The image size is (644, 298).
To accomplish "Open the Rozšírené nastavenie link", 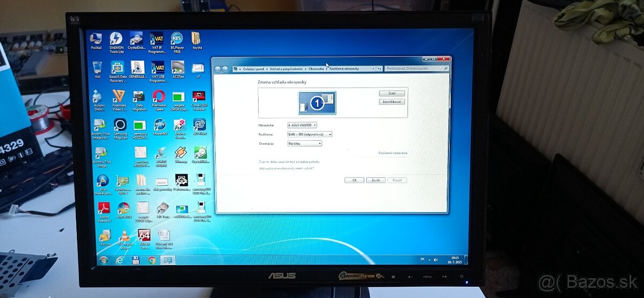I will (393, 153).
